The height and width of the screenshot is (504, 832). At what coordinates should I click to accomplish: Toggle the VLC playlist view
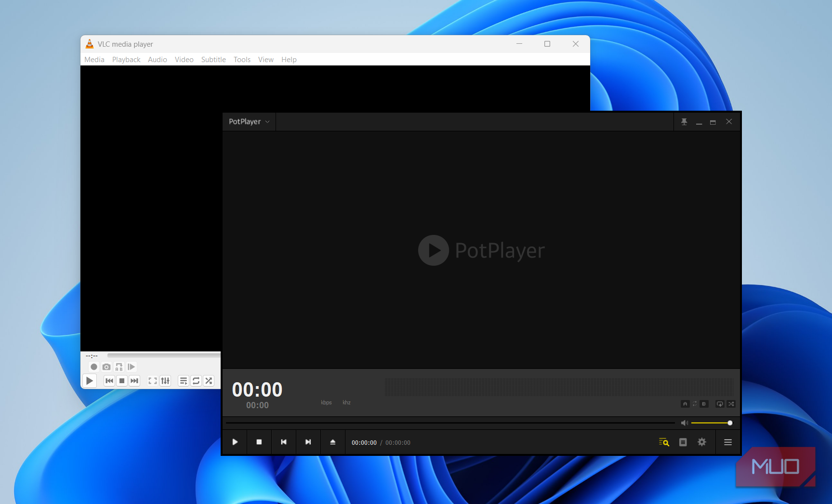pyautogui.click(x=184, y=381)
